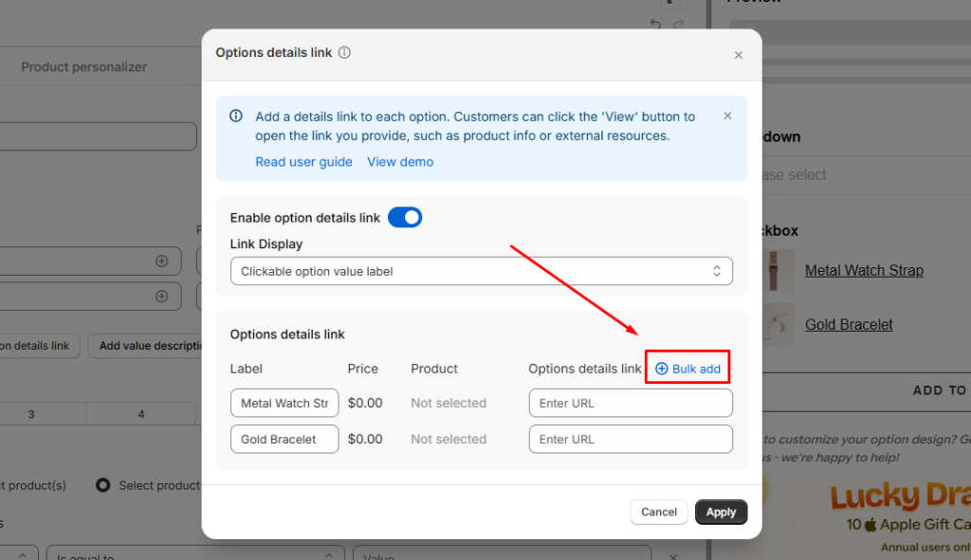Click the Bulk add plus icon
Image resolution: width=971 pixels, height=560 pixels.
coord(662,369)
